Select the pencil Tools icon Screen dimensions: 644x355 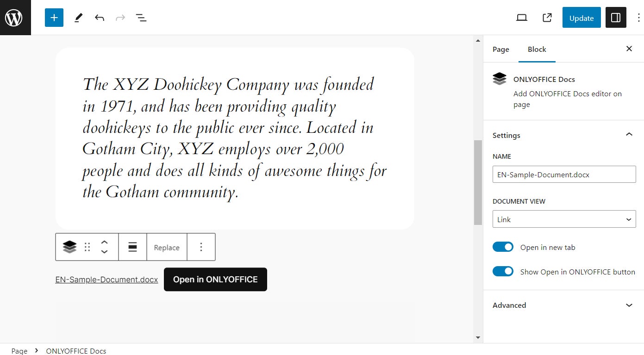78,18
